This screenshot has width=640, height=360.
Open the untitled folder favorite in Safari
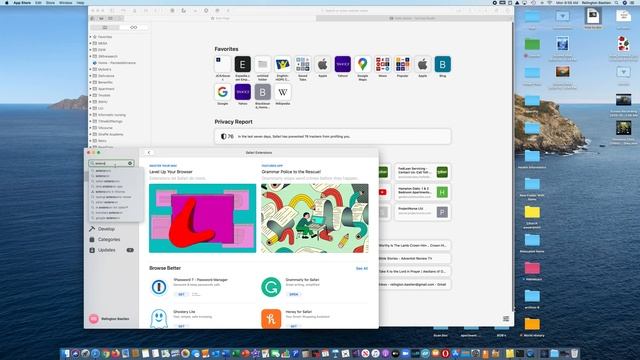262,64
